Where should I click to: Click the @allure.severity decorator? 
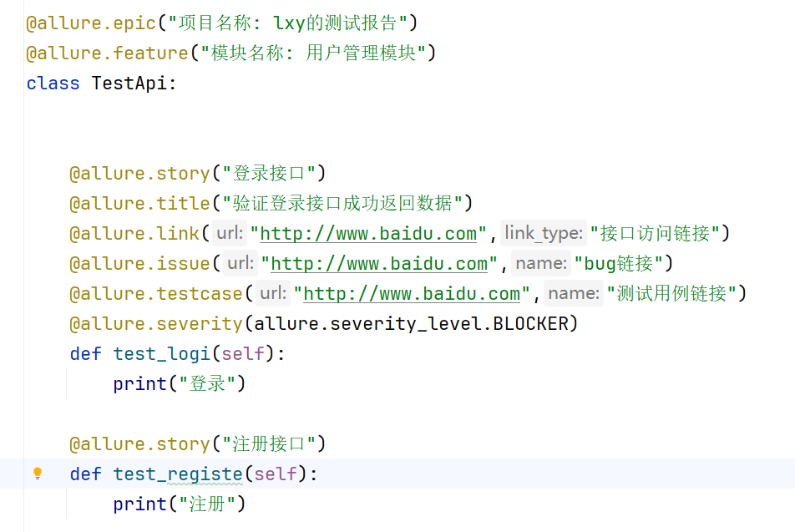(x=156, y=323)
